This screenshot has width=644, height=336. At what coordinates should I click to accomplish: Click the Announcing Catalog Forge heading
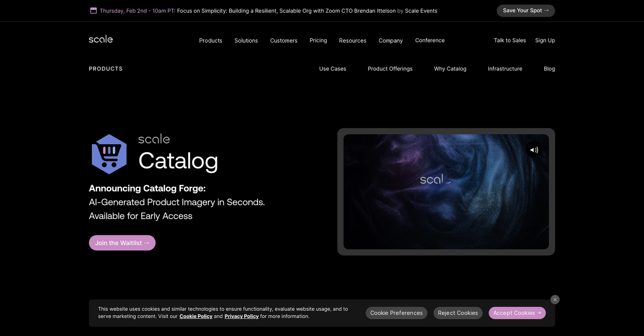click(147, 188)
